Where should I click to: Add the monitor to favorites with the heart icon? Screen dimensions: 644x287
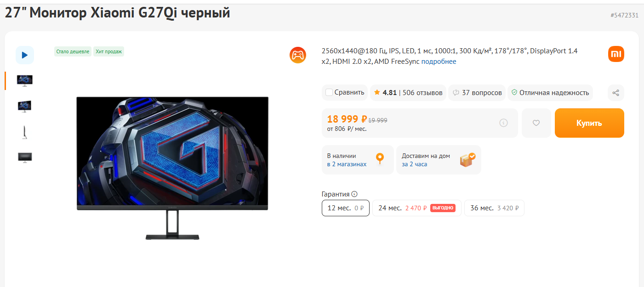coord(536,123)
